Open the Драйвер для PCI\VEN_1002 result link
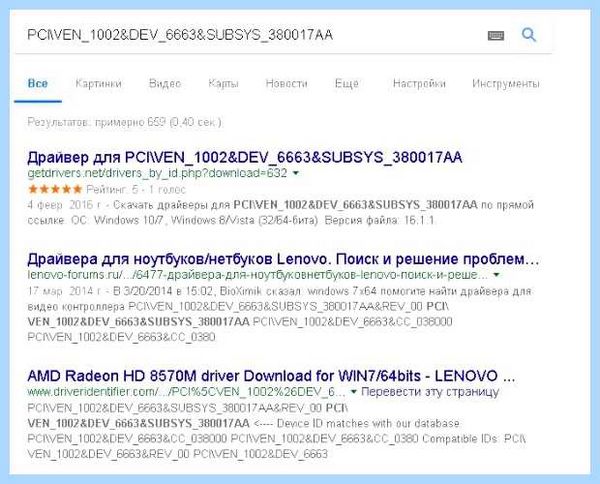Screen dimensions: 600x484 [245, 157]
